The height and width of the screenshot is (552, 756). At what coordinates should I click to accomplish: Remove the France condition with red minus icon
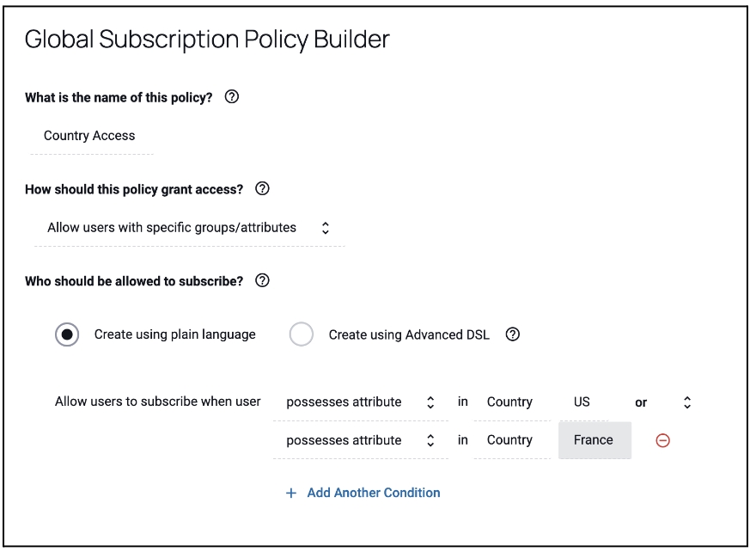(x=662, y=440)
